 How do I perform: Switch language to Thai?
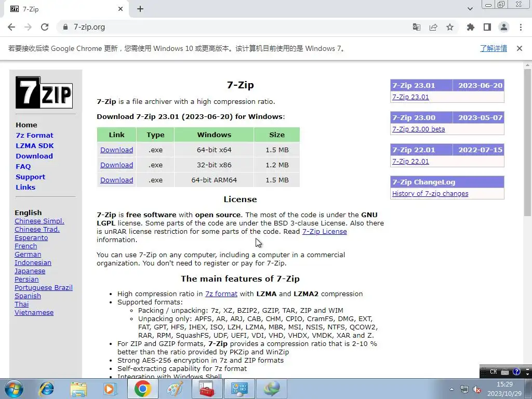pos(21,304)
